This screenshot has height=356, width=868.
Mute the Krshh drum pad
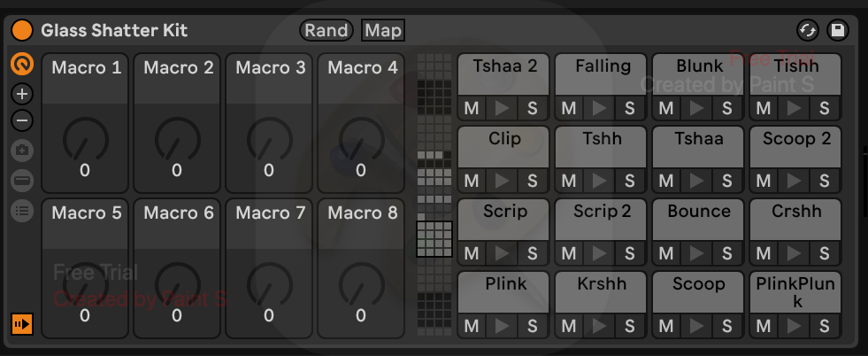(569, 326)
